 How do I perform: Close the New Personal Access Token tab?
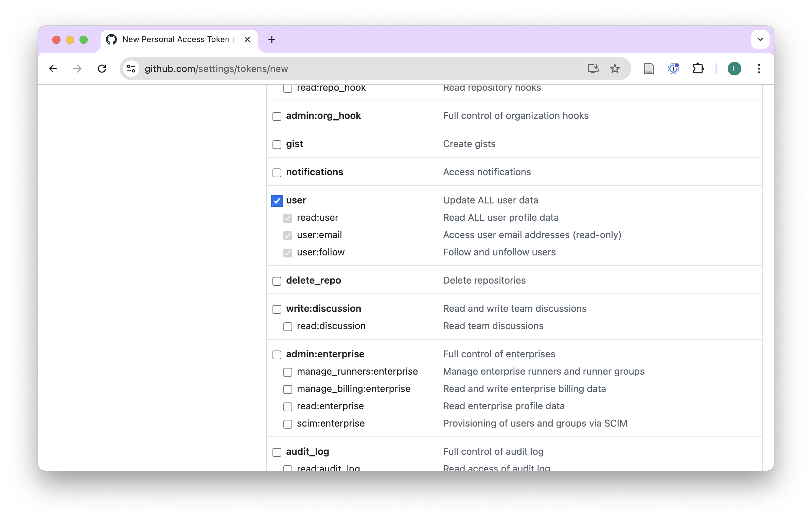click(x=247, y=39)
